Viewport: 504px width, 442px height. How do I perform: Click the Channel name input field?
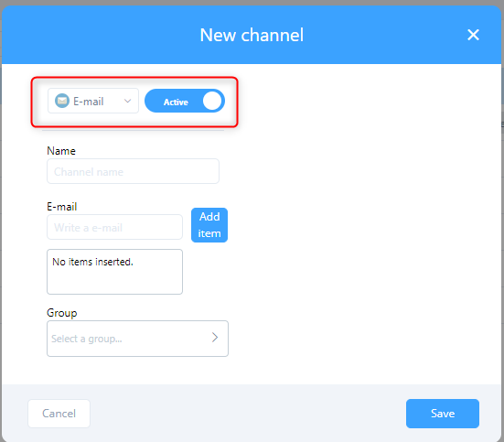tap(133, 171)
